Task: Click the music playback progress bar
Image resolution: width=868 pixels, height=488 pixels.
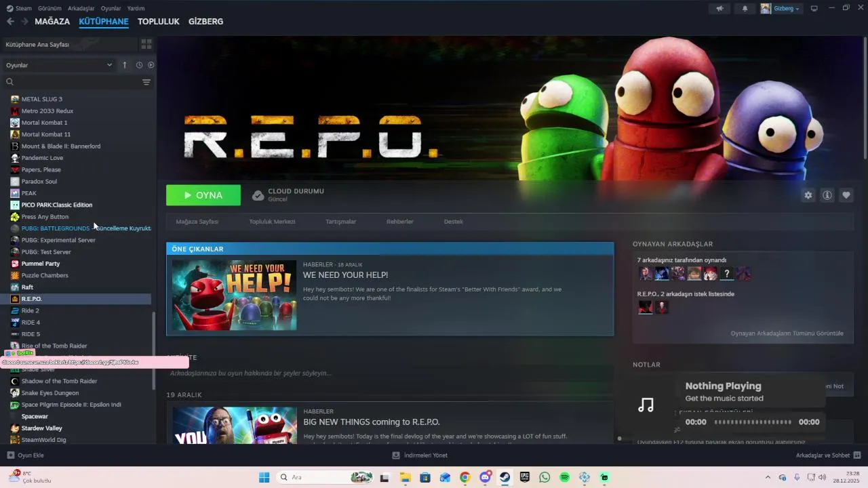Action: coord(753,422)
